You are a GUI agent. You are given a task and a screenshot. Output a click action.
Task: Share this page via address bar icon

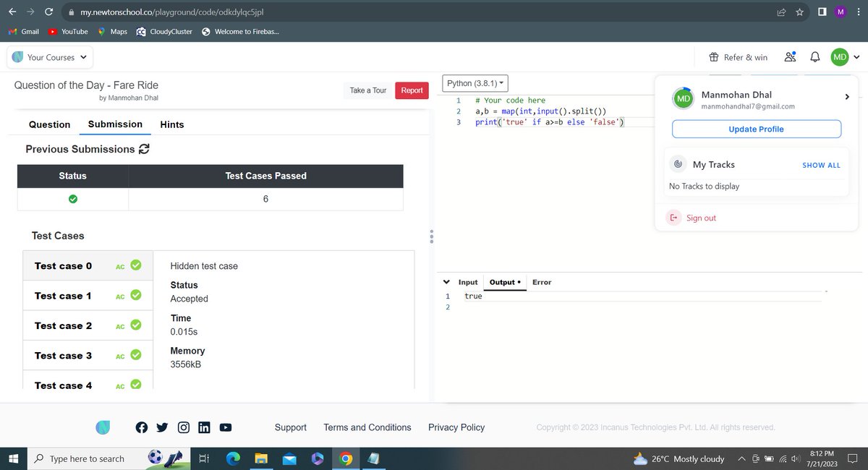tap(782, 12)
